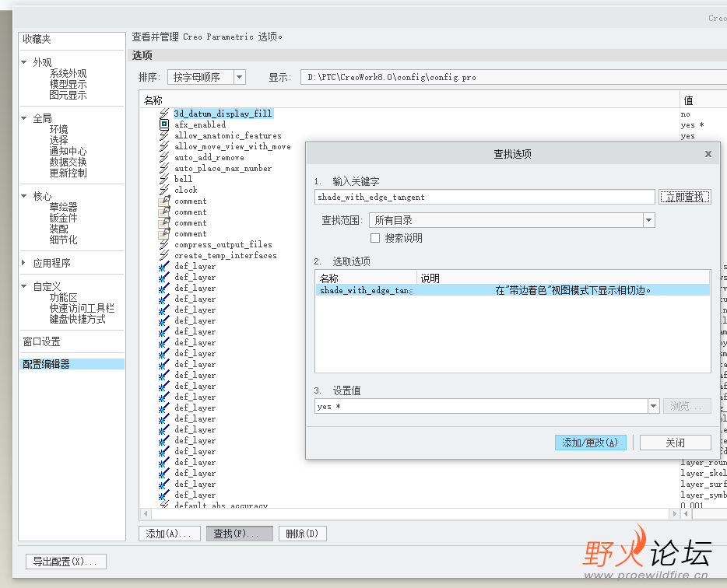Open the 排序 按字母顺序 dropdown
The height and width of the screenshot is (588, 727).
[x=239, y=77]
